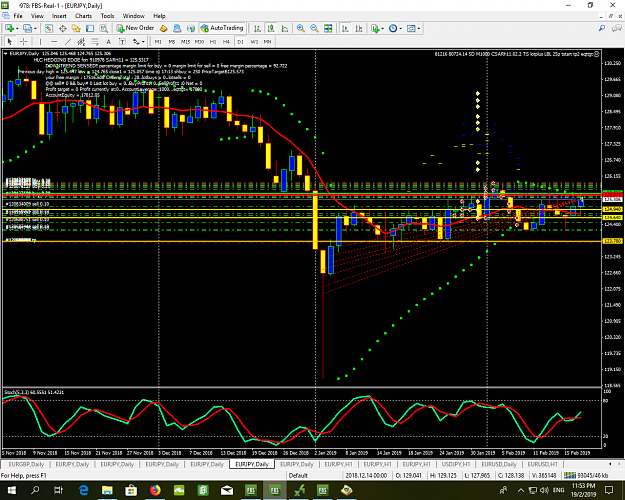Open the Periods clock icon
Screen dimensions: 625x500
point(393,28)
